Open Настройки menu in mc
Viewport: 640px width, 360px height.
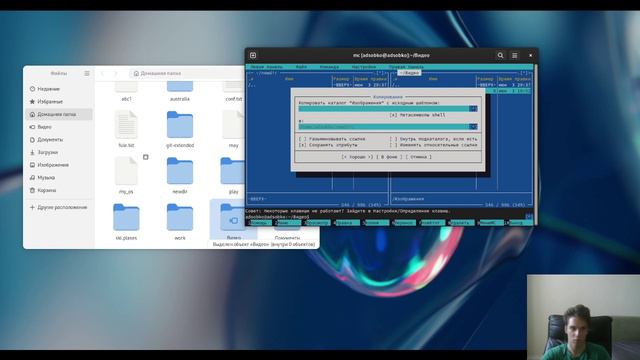pos(364,67)
